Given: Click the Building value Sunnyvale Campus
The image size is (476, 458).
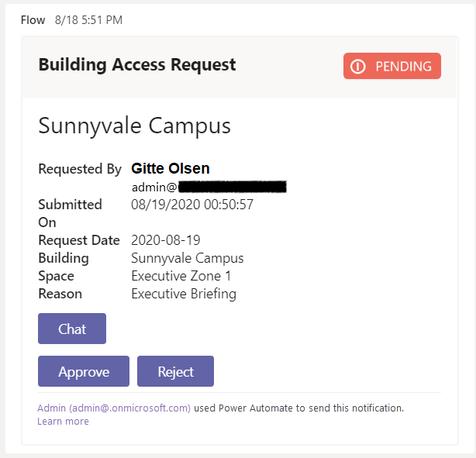Looking at the screenshot, I should coord(188,258).
